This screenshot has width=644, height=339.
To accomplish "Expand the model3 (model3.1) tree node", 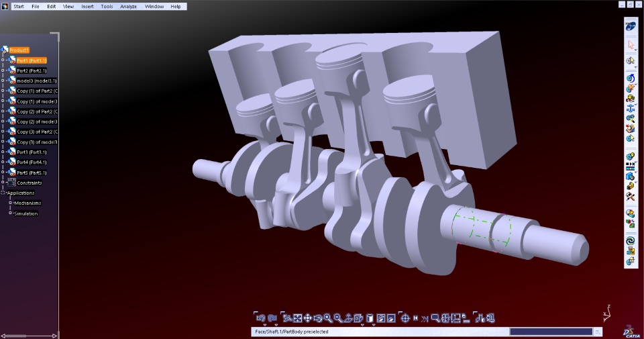I will pyautogui.click(x=3, y=81).
